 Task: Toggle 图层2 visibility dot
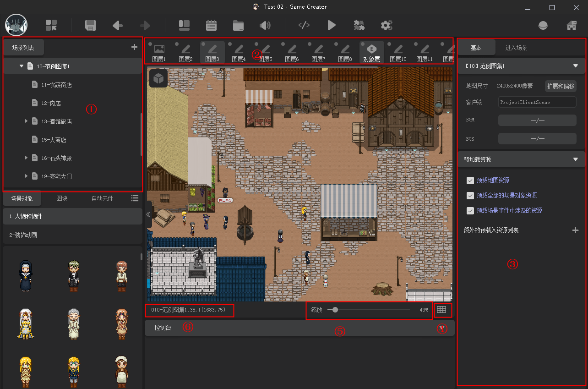pos(177,44)
